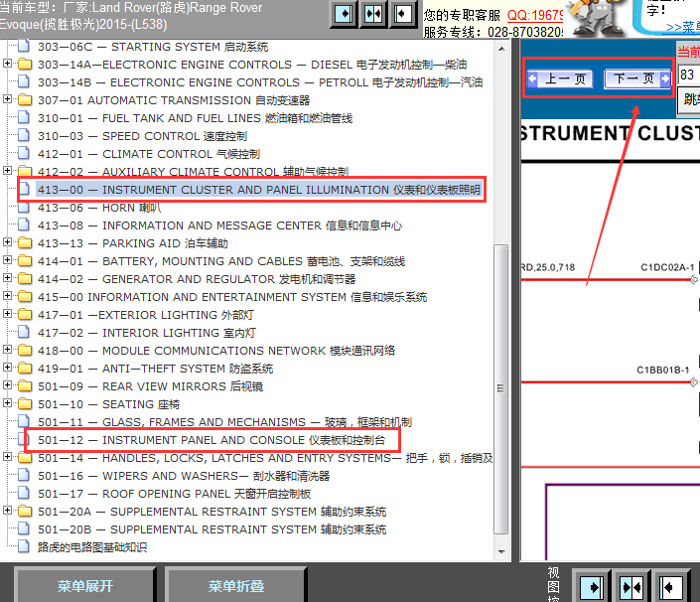This screenshot has height=602, width=700.
Task: Click the top-bar collapse-left layout icon
Action: tap(402, 14)
